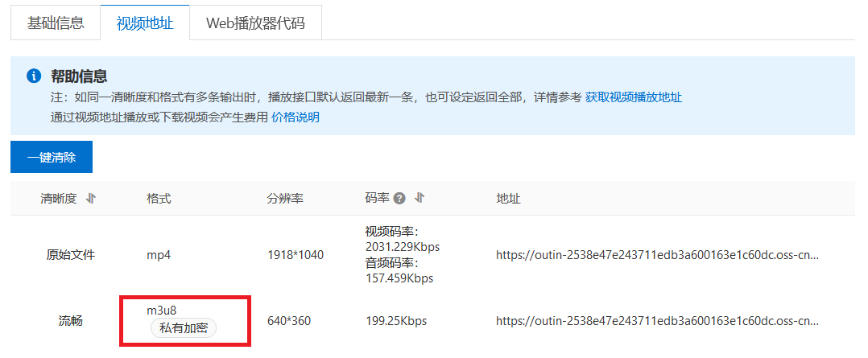Screen dimensions: 868x358
Task: Click the 帮助信息 heading
Action: [x=79, y=76]
